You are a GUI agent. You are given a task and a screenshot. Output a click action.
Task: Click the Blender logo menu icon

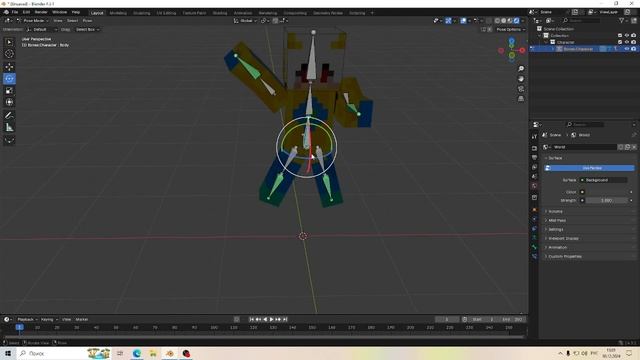click(6, 12)
